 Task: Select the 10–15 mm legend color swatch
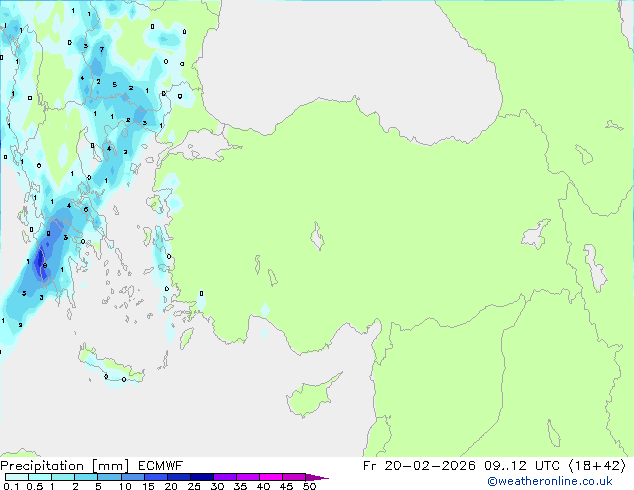(x=132, y=477)
